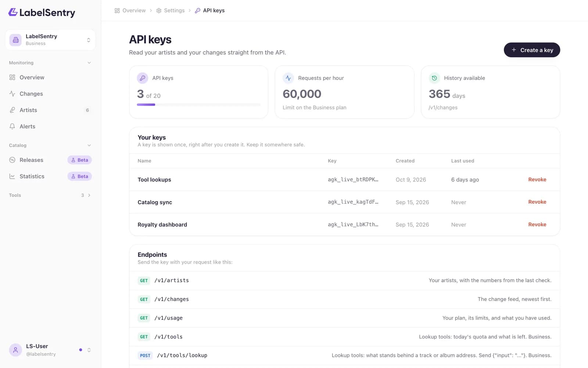
Task: Open the LS-User account menu chevrons
Action: [x=89, y=350]
